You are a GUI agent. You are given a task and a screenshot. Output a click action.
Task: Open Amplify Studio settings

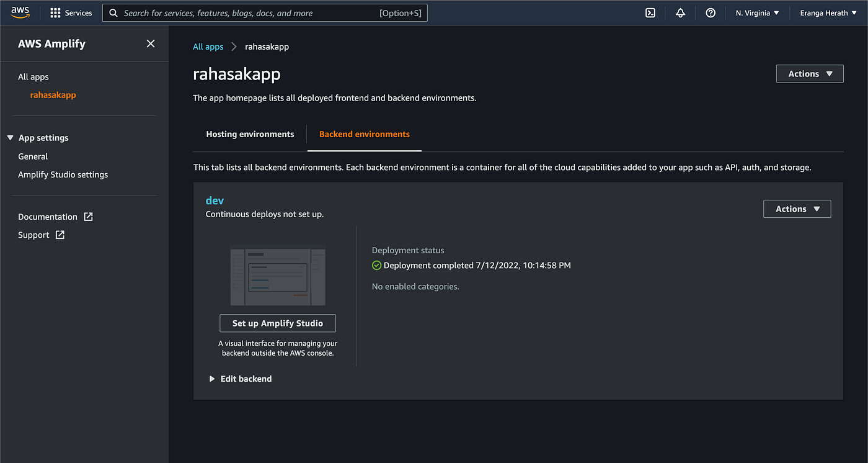[63, 174]
